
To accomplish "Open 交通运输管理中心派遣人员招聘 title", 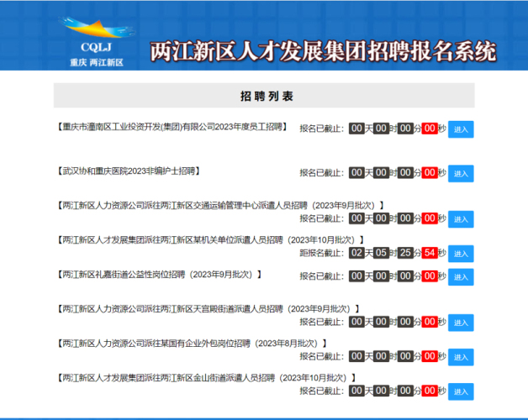I will pyautogui.click(x=220, y=205).
